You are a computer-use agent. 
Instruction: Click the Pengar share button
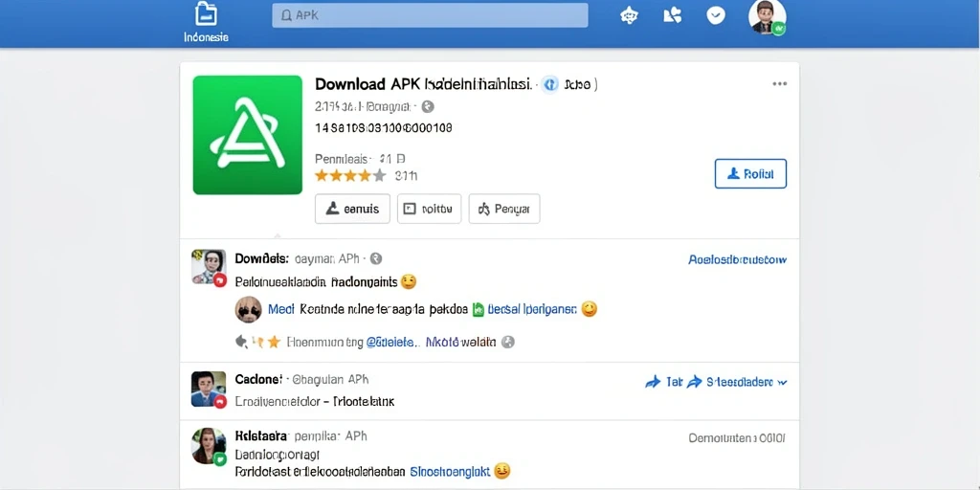pos(504,209)
